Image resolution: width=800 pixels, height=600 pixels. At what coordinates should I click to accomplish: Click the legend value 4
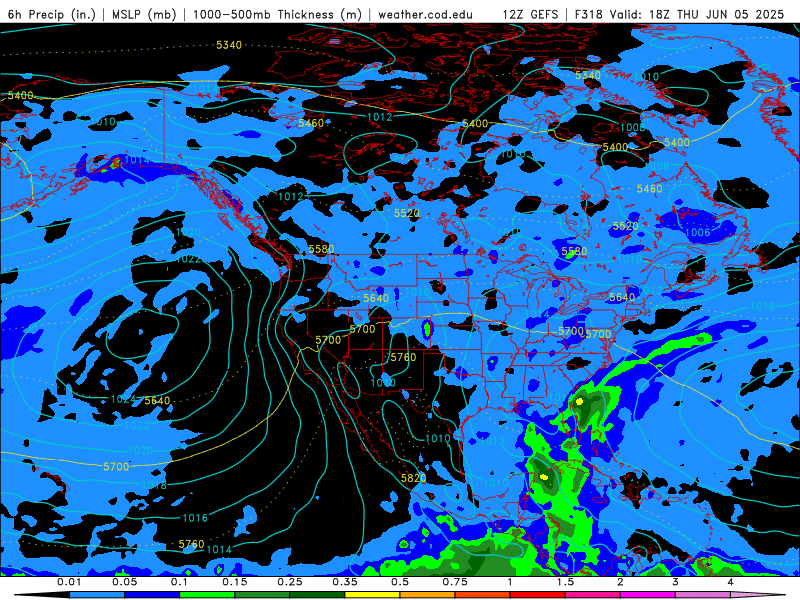pyautogui.click(x=731, y=582)
